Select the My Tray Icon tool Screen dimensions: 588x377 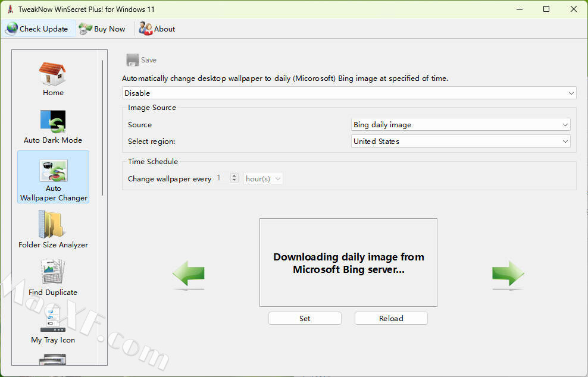[53, 324]
